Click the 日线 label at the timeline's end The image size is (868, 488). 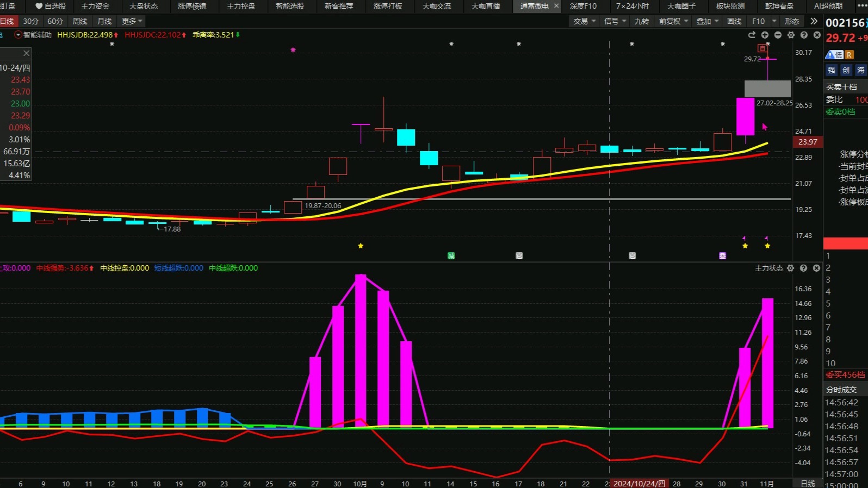808,484
